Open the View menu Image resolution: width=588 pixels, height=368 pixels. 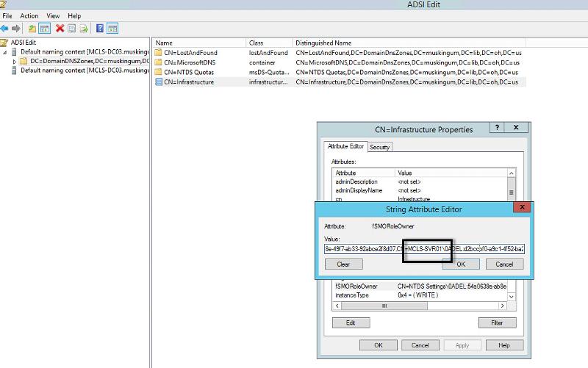tap(53, 15)
